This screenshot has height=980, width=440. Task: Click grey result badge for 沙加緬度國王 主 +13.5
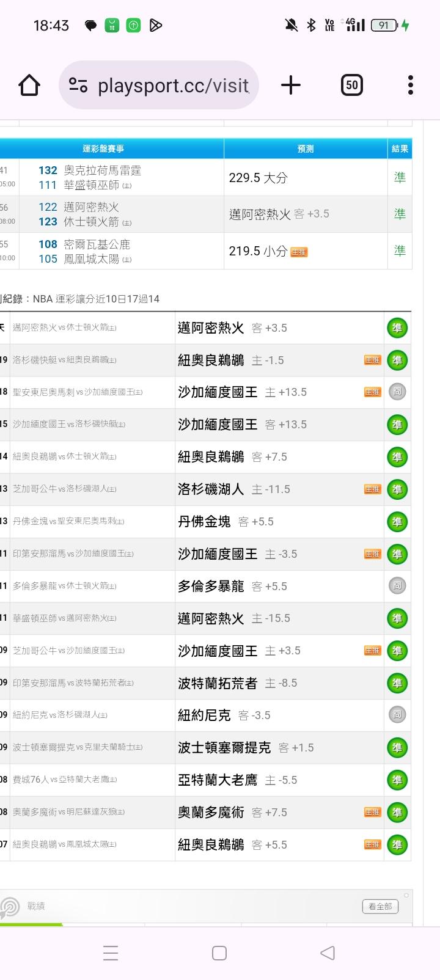(x=397, y=392)
